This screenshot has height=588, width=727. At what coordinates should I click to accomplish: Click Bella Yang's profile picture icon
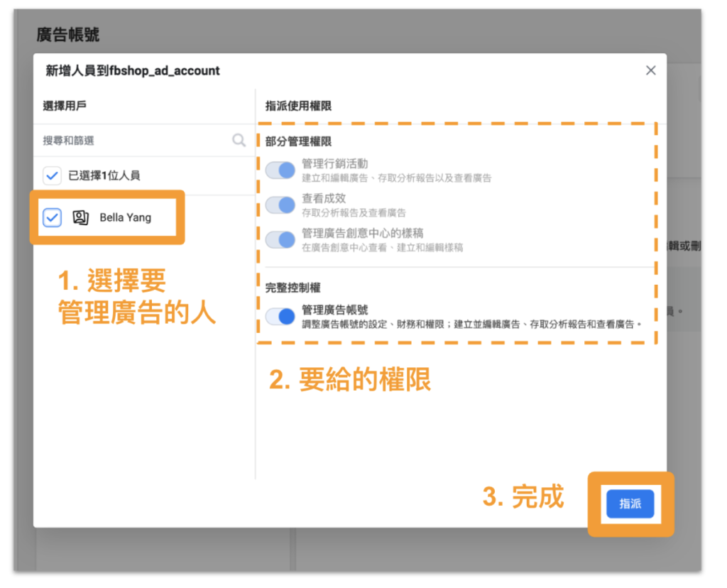(x=80, y=217)
